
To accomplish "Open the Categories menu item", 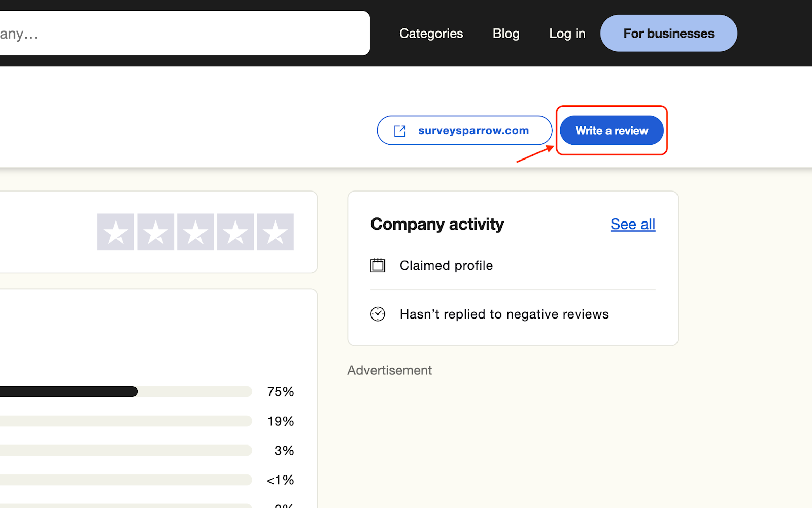I will tap(431, 34).
